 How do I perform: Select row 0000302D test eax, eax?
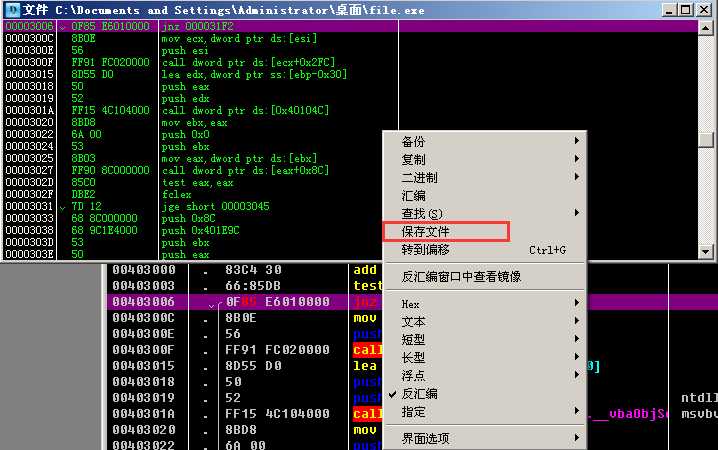pyautogui.click(x=350, y=182)
